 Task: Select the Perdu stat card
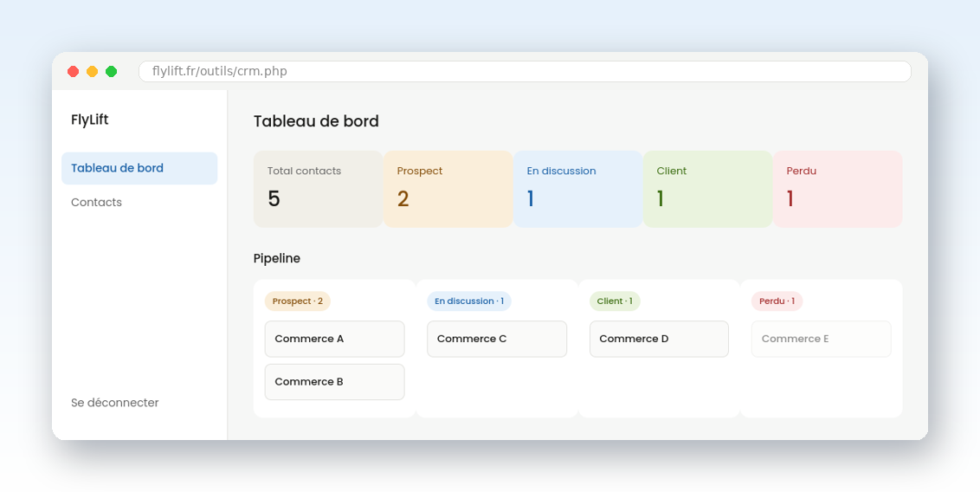(x=838, y=189)
